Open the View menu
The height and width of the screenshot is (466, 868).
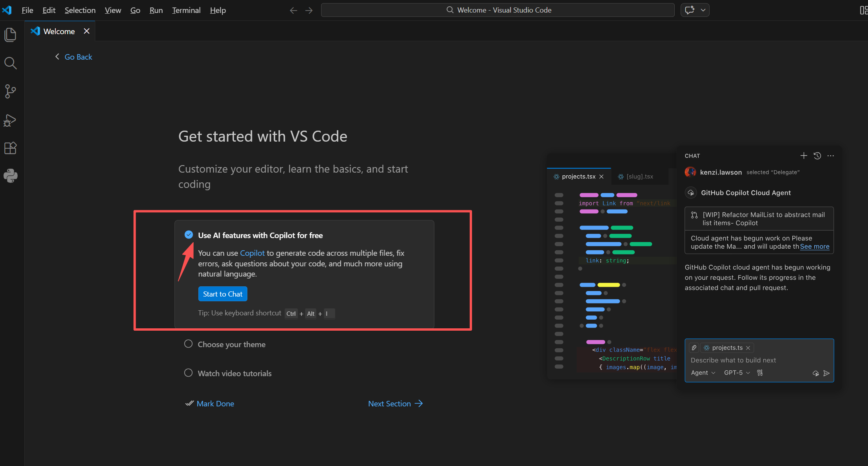tap(113, 10)
